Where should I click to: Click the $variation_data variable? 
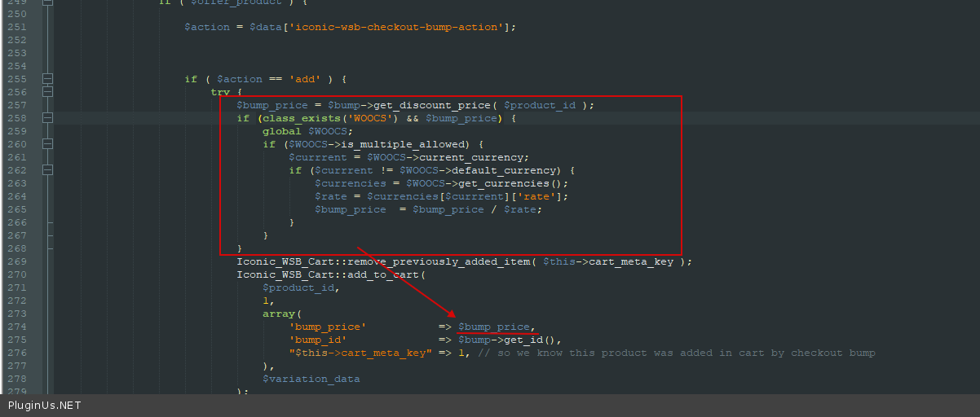[311, 379]
